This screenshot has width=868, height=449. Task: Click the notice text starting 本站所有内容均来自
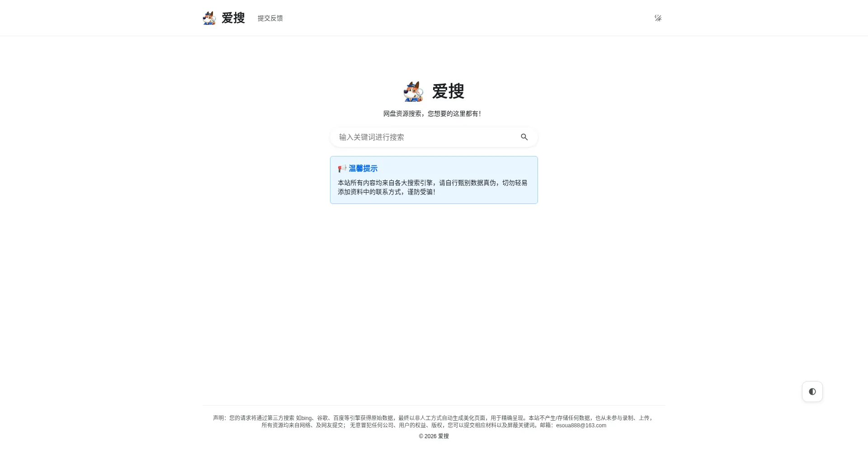[433, 187]
